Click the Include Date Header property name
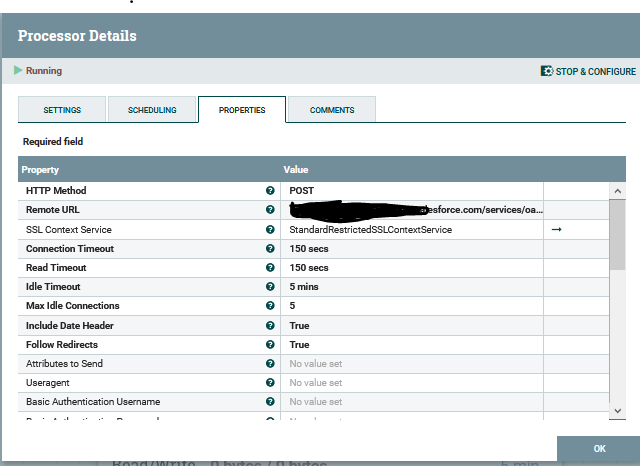The image size is (640, 466). 70,326
